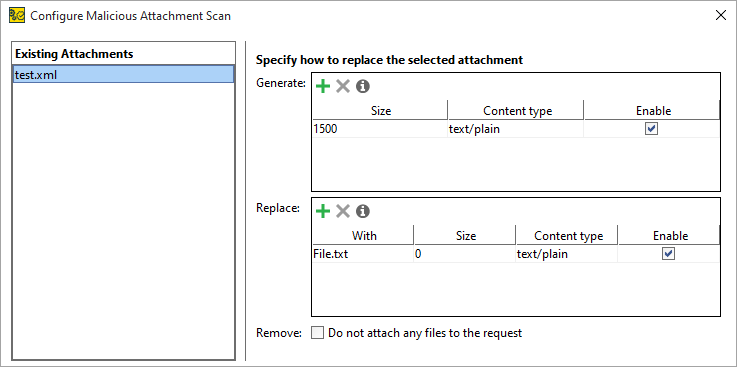The width and height of the screenshot is (737, 367).
Task: Click the application icon in title bar
Action: [17, 16]
